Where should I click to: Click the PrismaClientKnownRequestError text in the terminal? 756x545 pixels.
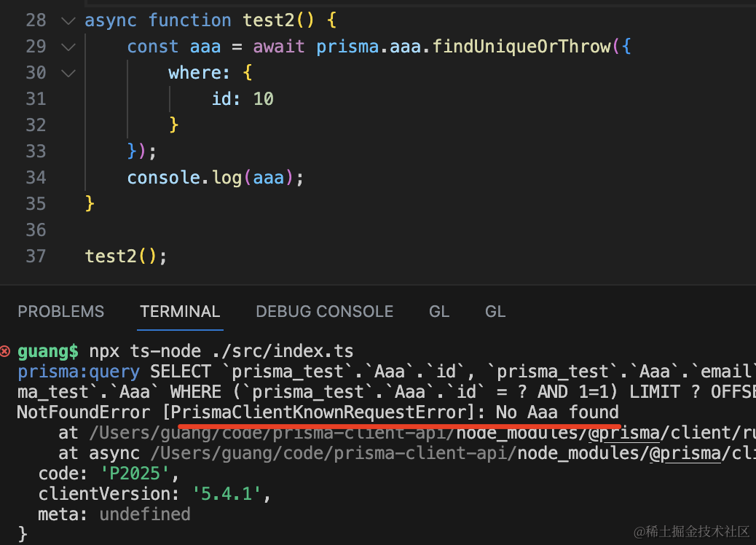click(320, 412)
